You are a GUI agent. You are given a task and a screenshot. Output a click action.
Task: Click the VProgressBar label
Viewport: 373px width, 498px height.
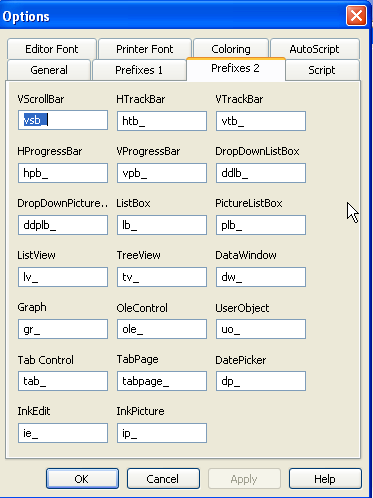tap(148, 152)
